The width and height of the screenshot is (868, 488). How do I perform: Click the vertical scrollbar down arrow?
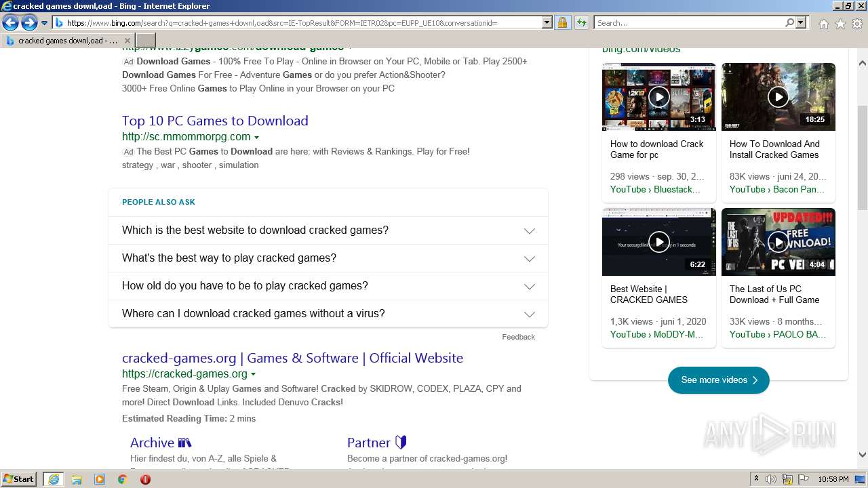click(x=863, y=455)
